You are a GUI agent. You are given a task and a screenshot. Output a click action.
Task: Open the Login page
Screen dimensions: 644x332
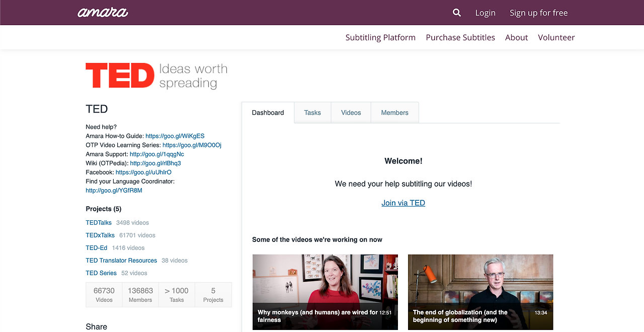[486, 13]
